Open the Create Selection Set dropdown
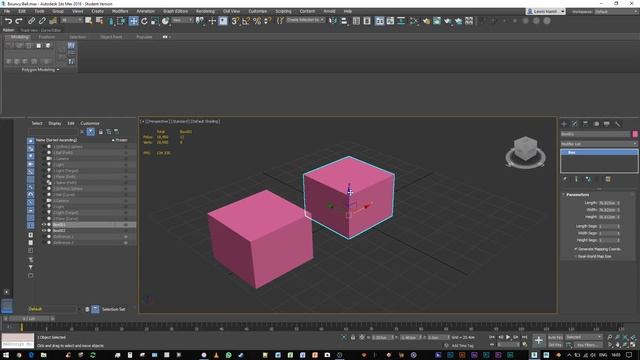 305,20
